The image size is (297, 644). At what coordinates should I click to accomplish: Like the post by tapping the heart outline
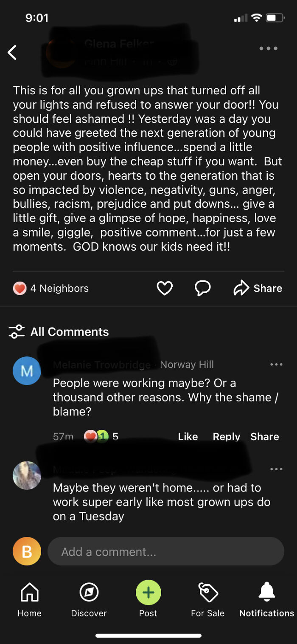coord(165,288)
